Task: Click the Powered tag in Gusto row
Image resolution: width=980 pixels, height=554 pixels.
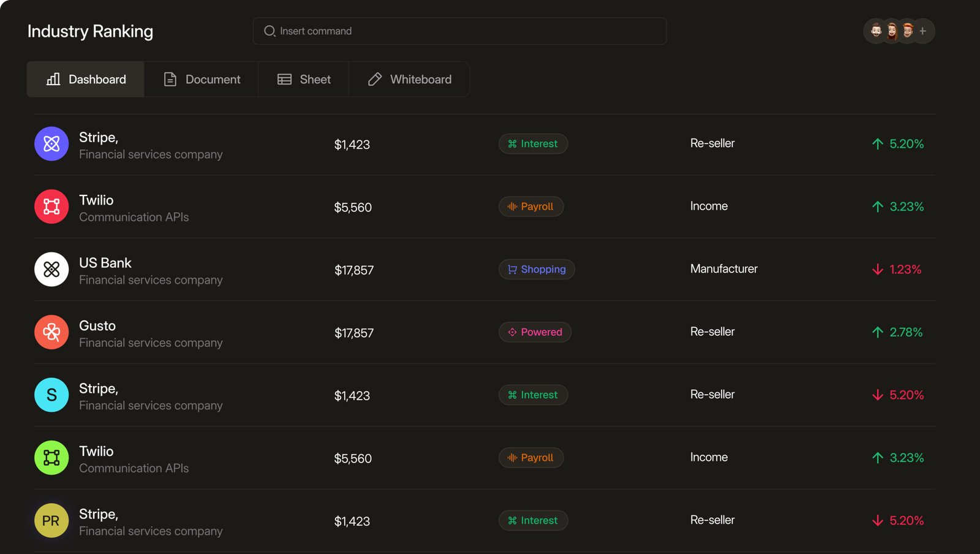Action: (535, 332)
